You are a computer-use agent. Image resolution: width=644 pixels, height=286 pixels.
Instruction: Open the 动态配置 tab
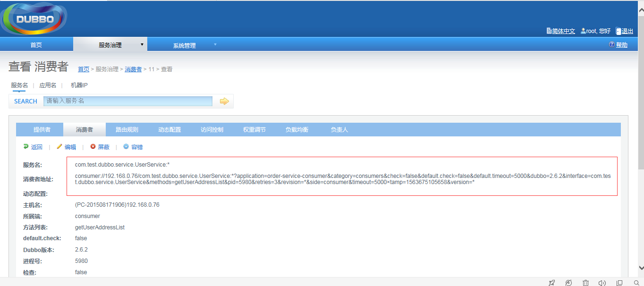point(169,129)
